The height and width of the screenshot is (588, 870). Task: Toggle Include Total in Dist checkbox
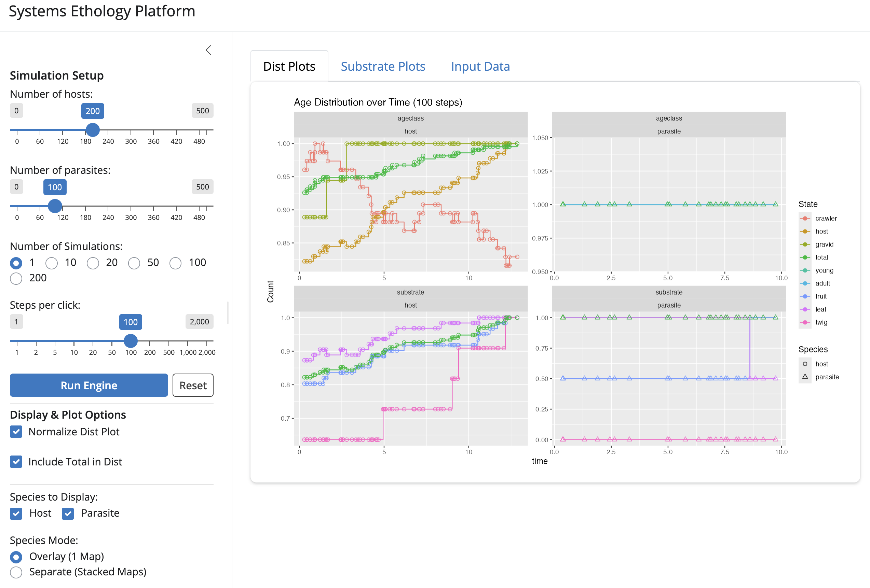(x=16, y=462)
